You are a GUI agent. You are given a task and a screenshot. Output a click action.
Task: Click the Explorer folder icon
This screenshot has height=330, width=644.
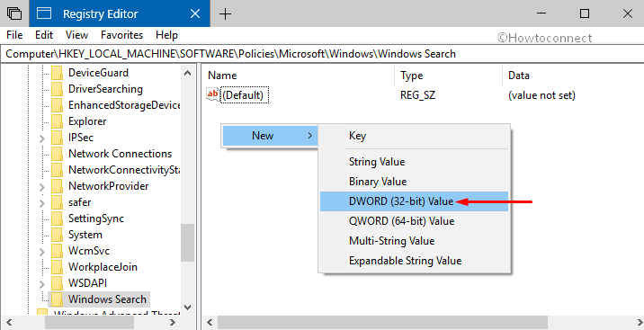click(x=57, y=121)
